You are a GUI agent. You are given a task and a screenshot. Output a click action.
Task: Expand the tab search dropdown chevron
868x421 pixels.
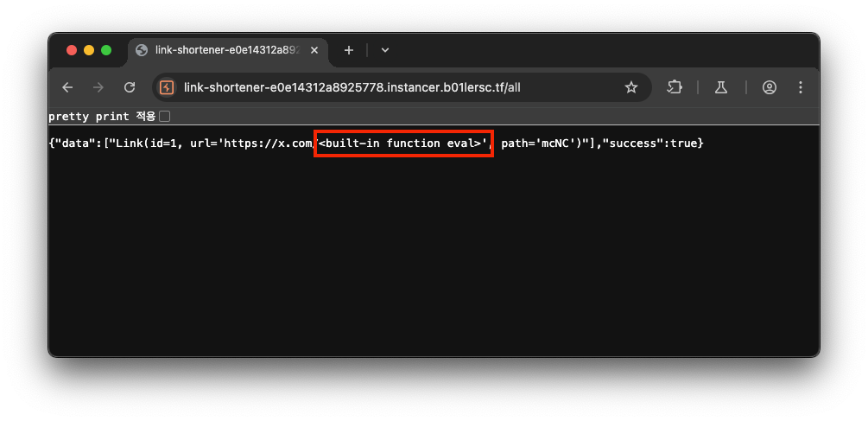point(385,50)
